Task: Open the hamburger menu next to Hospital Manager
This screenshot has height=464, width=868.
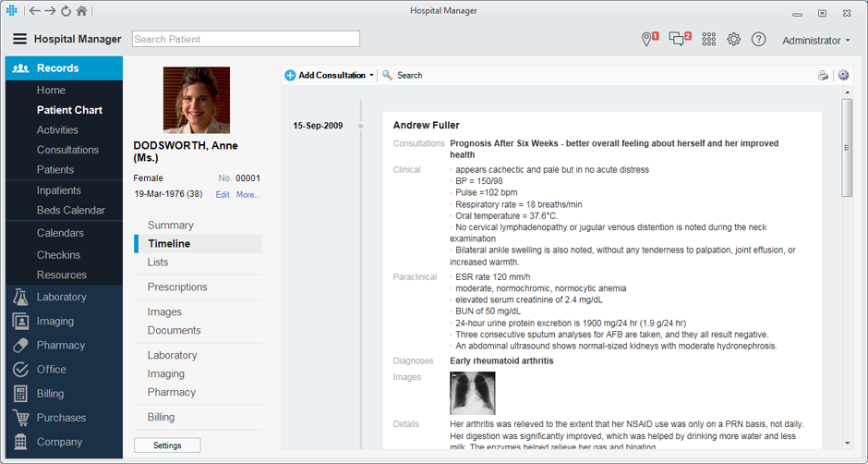Action: (20, 39)
